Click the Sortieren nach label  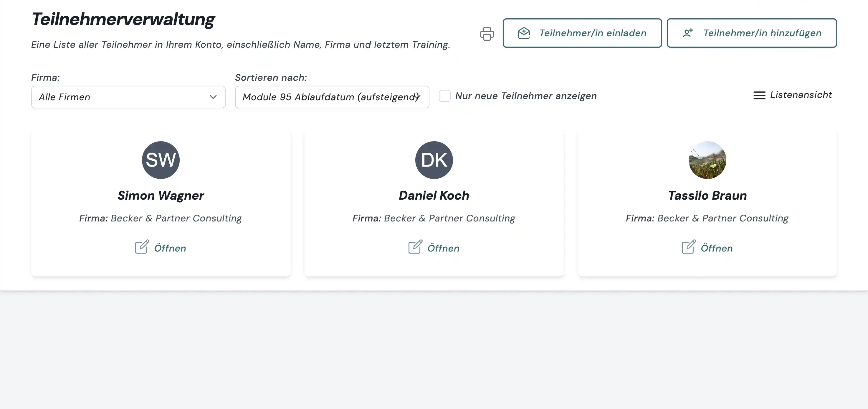coord(271,78)
